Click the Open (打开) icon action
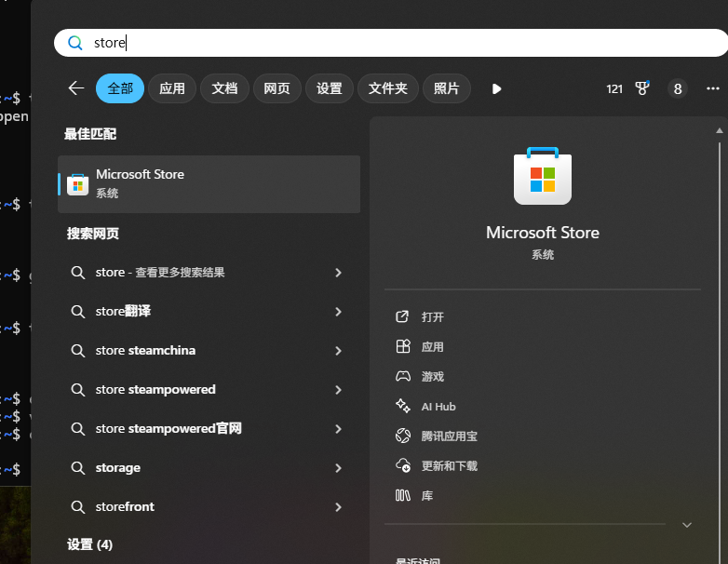This screenshot has height=564, width=728. 402,316
